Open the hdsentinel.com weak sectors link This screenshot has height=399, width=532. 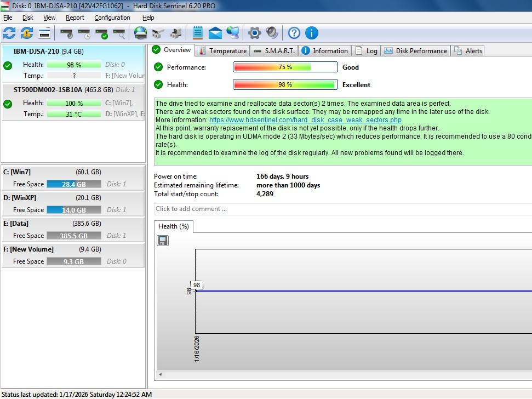tap(305, 119)
